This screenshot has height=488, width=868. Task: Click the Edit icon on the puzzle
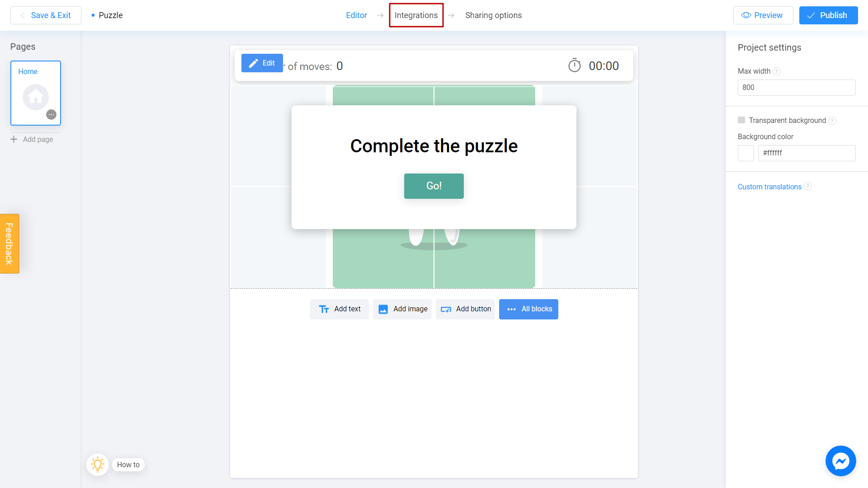click(x=261, y=62)
